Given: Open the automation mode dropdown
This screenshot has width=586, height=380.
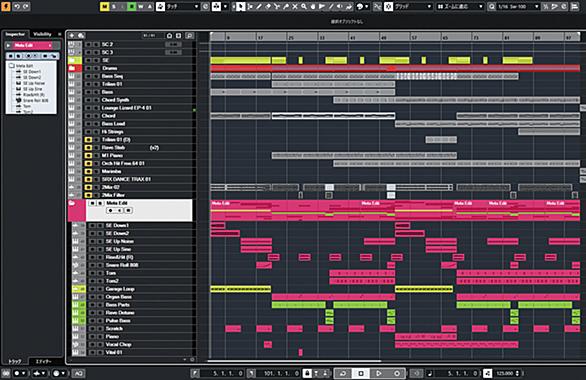Looking at the screenshot, I should point(182,6).
